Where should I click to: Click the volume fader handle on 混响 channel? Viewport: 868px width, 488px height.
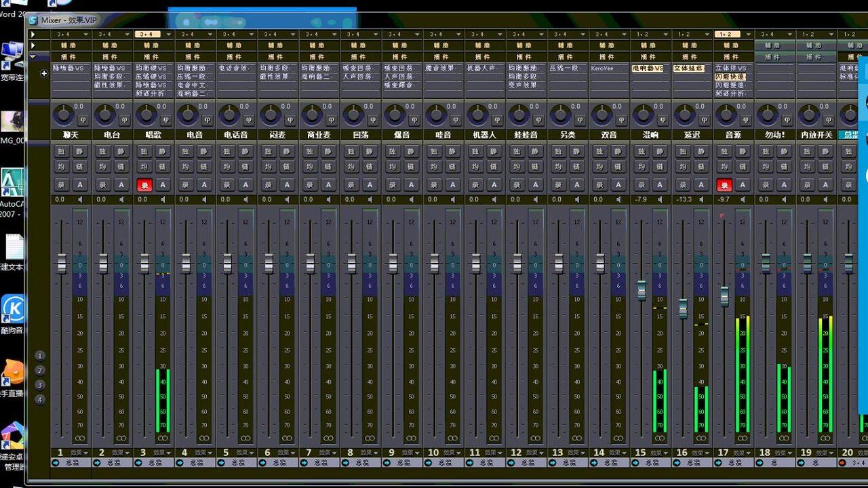[x=642, y=290]
